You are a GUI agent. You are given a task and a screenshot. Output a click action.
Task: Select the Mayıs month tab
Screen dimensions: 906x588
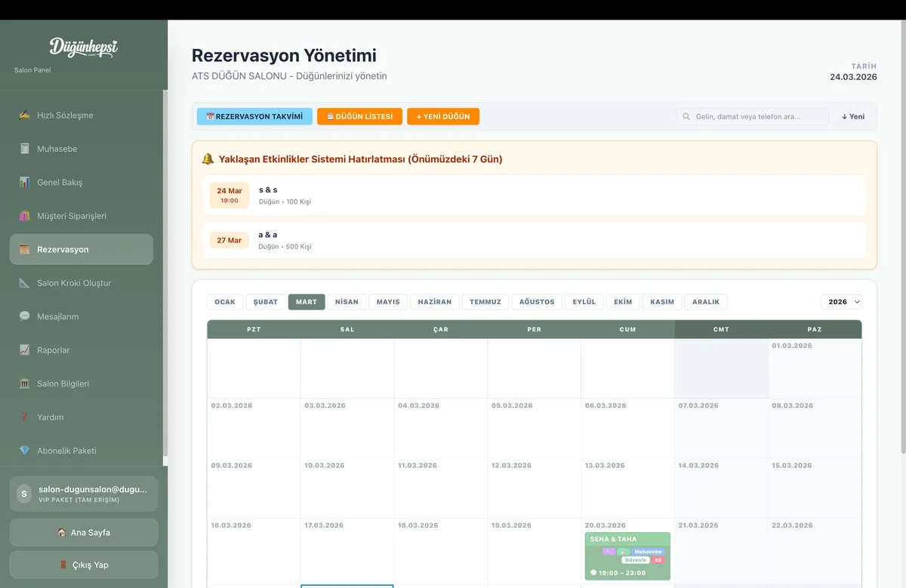coord(388,302)
